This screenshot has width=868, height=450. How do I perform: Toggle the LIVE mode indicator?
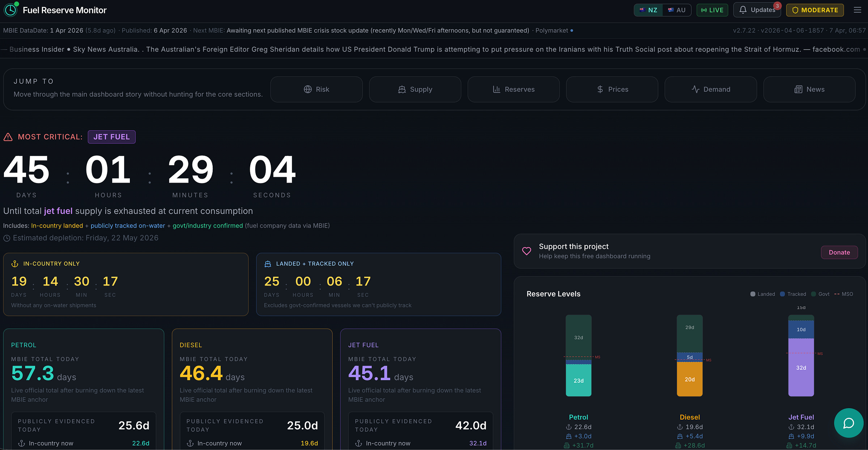(712, 10)
